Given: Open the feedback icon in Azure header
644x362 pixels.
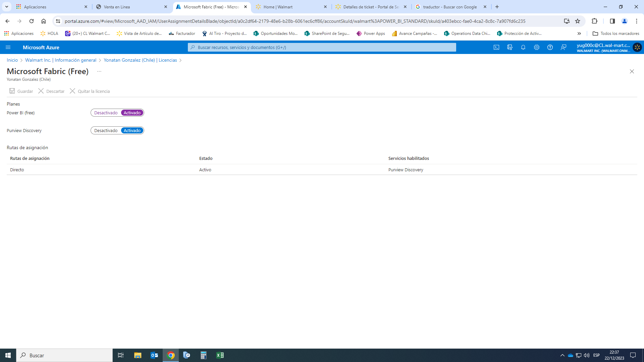Looking at the screenshot, I should pyautogui.click(x=563, y=47).
